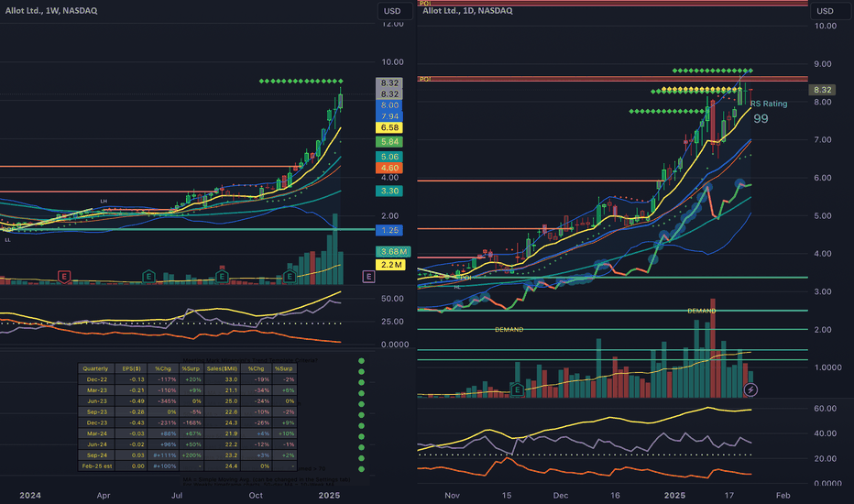854x504 pixels.
Task: Click the Mar-23 row label
Action: click(x=96, y=390)
